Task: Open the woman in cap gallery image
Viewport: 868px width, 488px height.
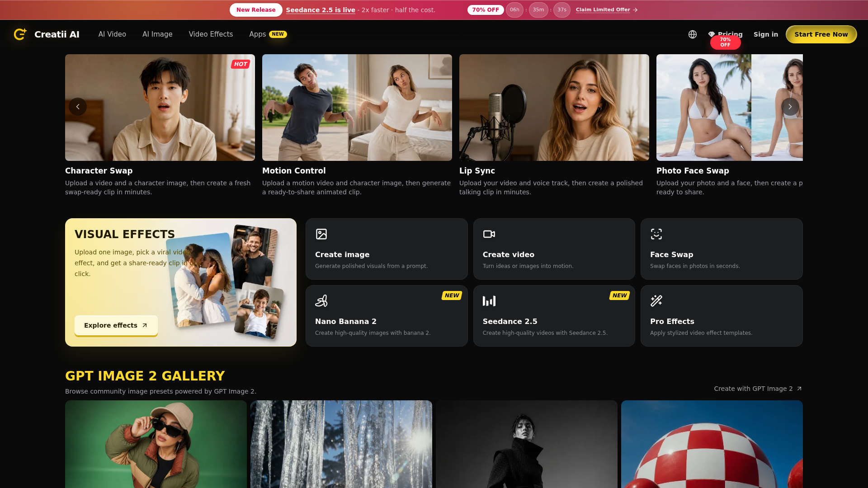Action: click(156, 444)
